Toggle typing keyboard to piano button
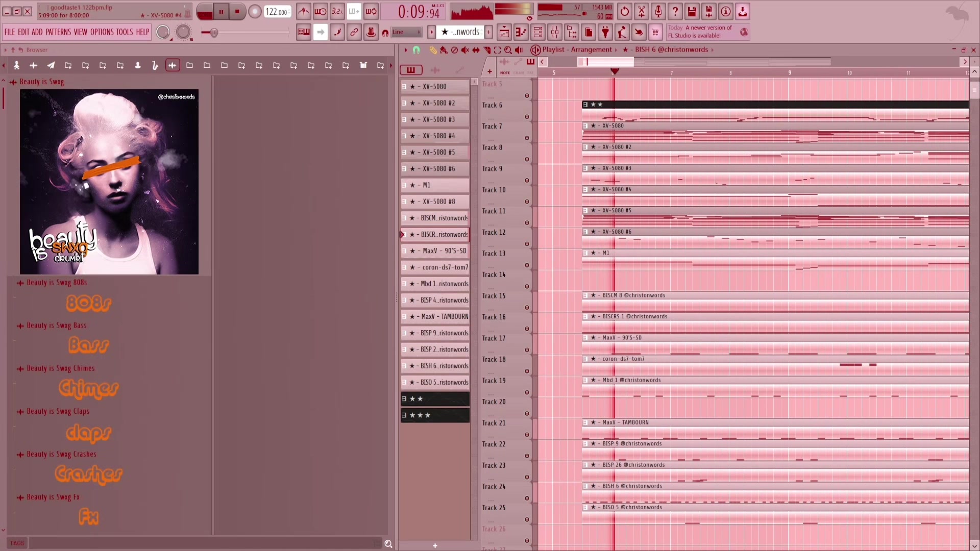The image size is (980, 551). click(304, 32)
